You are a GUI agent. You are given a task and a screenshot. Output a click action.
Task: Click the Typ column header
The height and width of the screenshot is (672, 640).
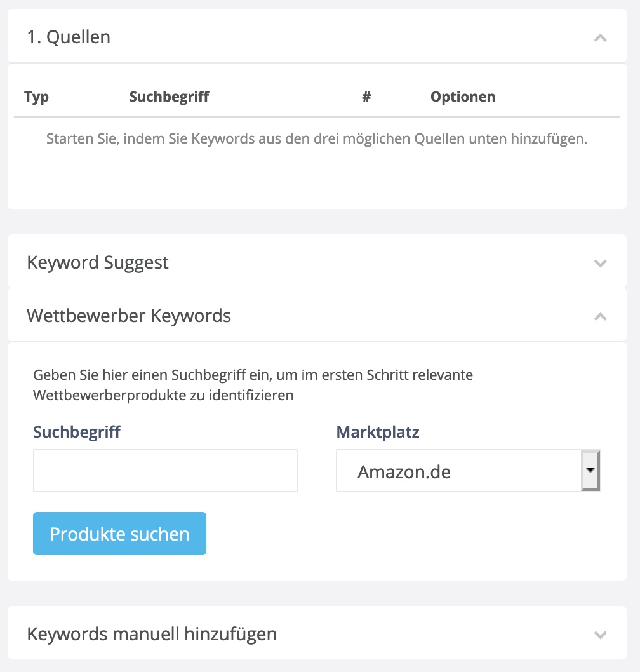(x=36, y=97)
